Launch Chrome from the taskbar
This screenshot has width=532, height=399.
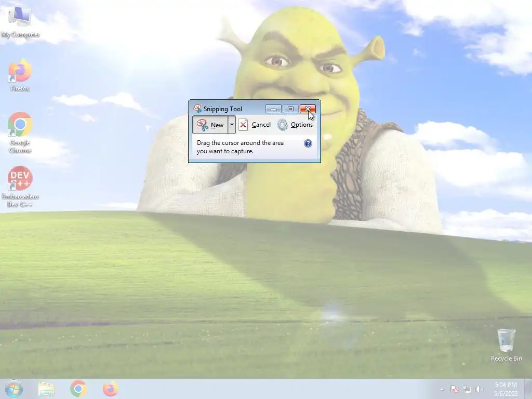tap(78, 389)
